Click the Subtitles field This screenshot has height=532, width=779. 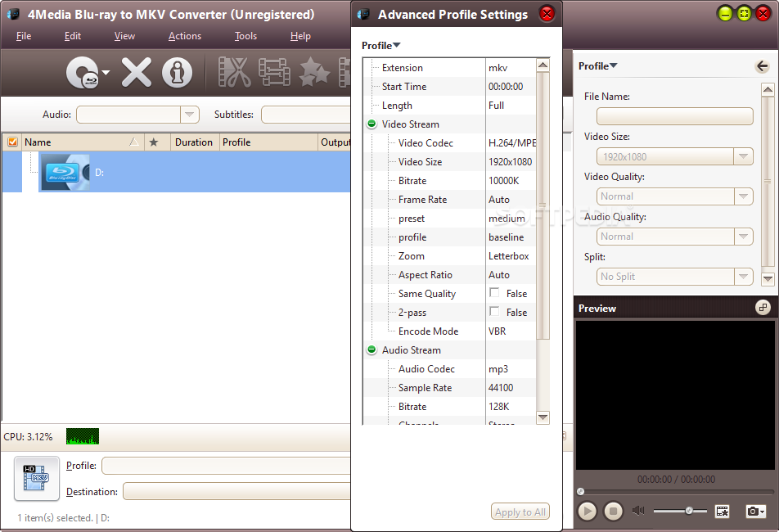[306, 115]
